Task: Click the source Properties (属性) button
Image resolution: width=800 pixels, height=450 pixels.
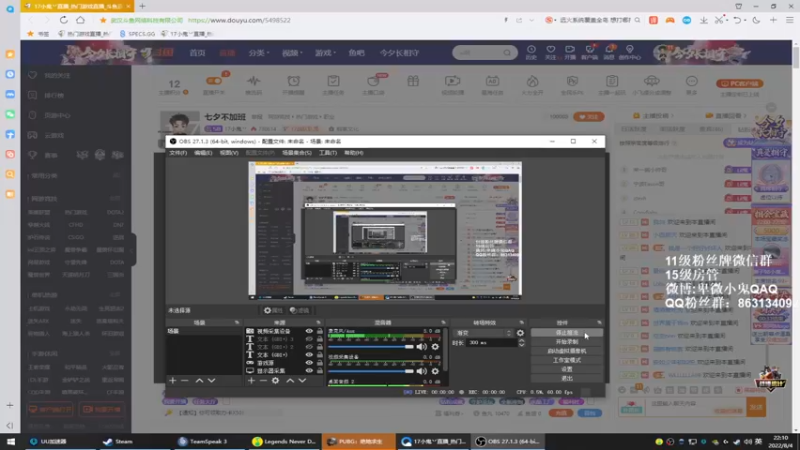Action: [273, 310]
